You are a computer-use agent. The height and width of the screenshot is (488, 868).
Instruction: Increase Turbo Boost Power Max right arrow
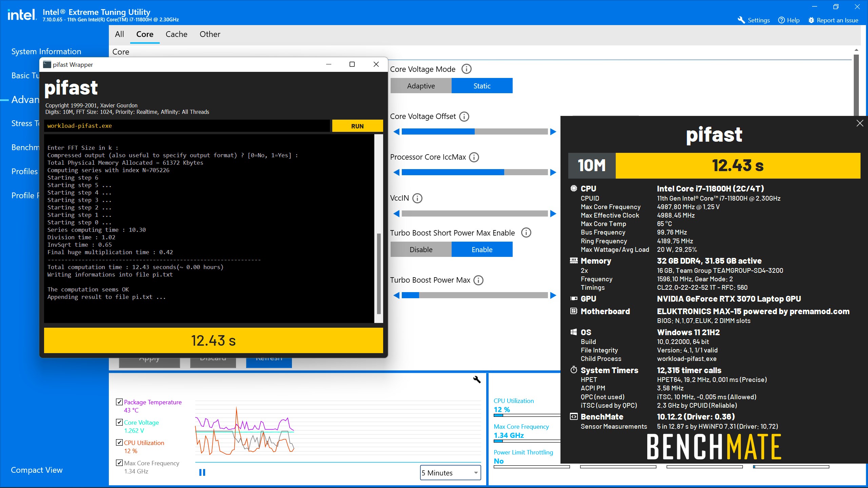(553, 296)
